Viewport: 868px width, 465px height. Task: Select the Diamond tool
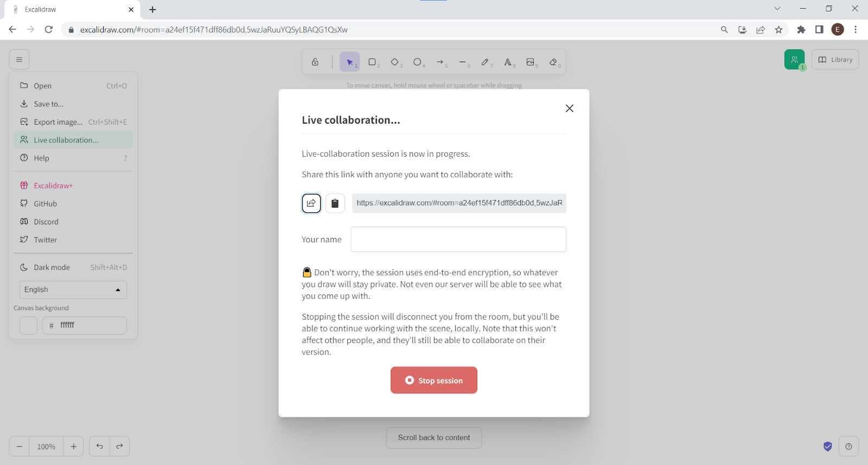click(x=395, y=62)
